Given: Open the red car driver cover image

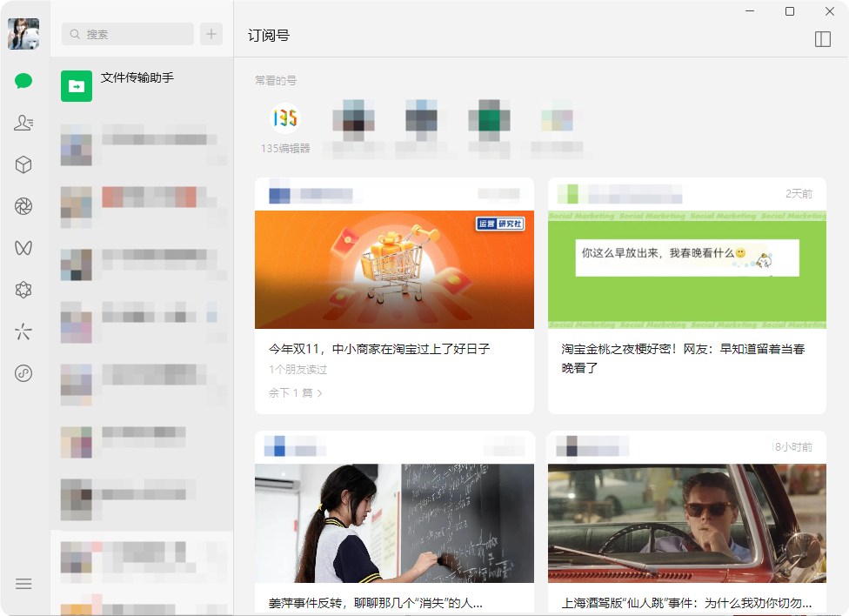Looking at the screenshot, I should [687, 524].
